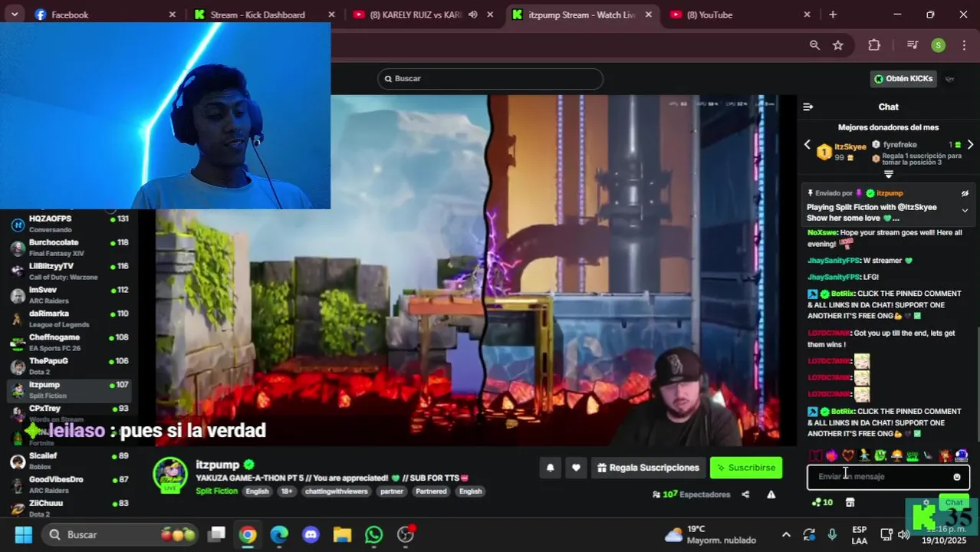This screenshot has width=980, height=552.
Task: Show hidden system tray icons
Action: (786, 535)
